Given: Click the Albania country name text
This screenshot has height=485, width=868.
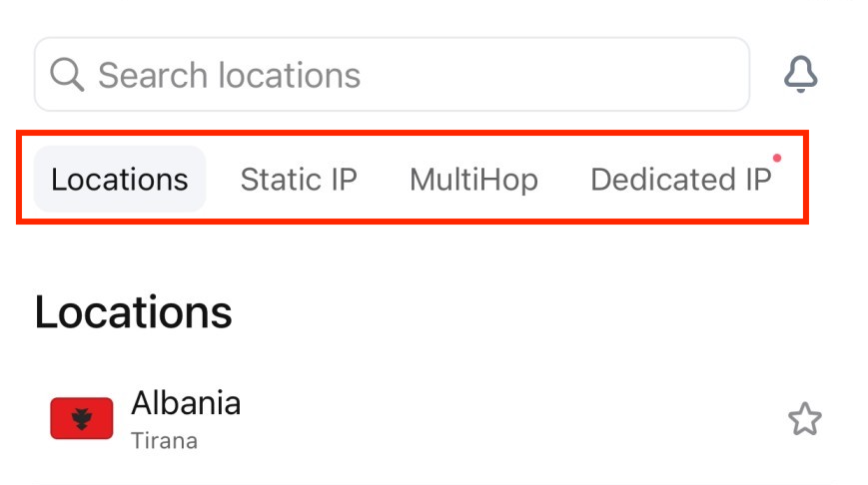Looking at the screenshot, I should (x=186, y=402).
